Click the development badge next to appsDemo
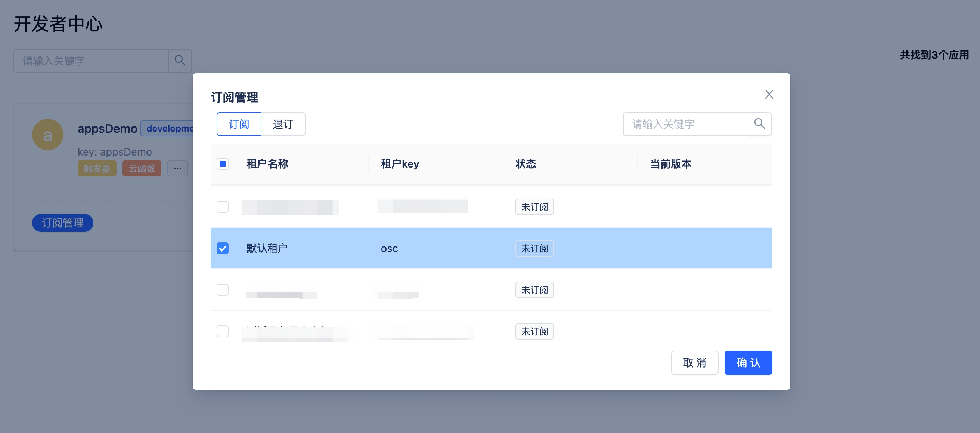980x433 pixels. pyautogui.click(x=170, y=128)
